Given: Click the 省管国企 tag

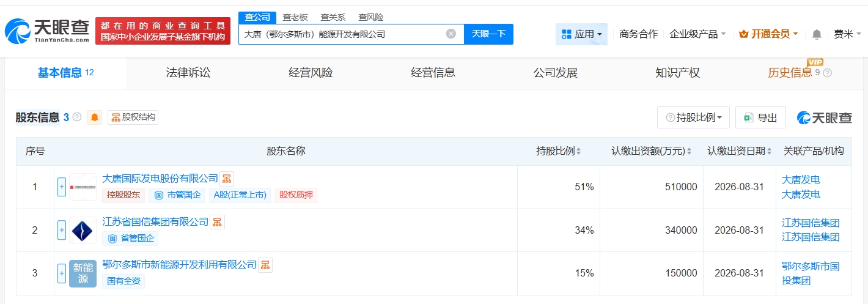Looking at the screenshot, I should tap(130, 239).
